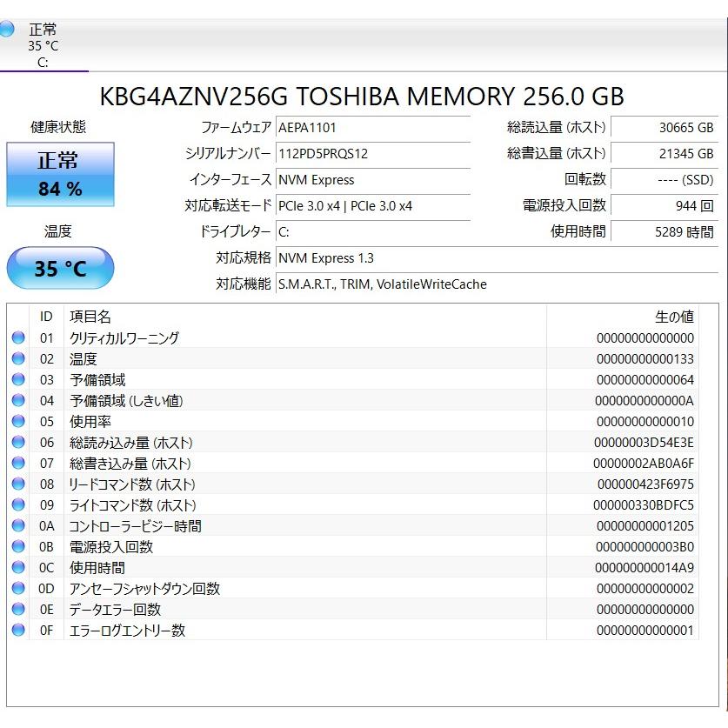The width and height of the screenshot is (728, 728).
Task: Click the status icon for アンセーフシャットダウン回数
Action: click(x=19, y=588)
